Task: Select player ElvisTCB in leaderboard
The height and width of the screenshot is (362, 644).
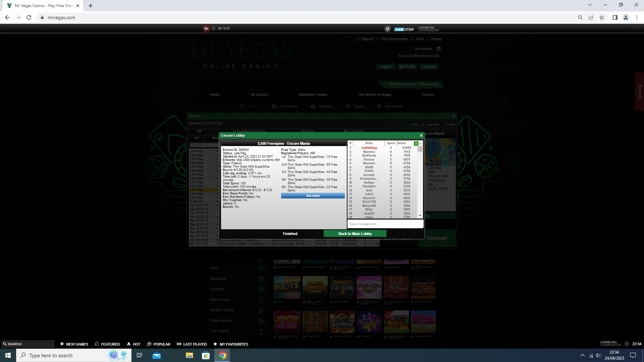Action: point(369,202)
